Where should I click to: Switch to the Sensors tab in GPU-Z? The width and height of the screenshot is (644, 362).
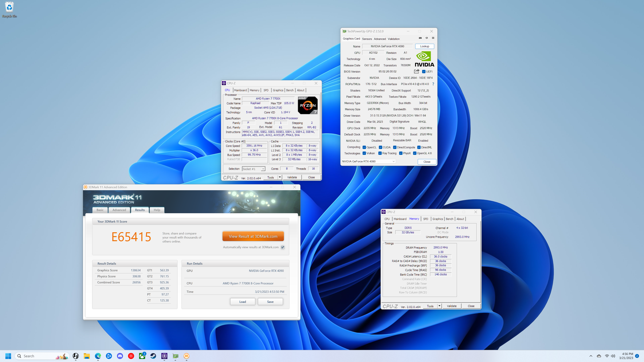367,39
